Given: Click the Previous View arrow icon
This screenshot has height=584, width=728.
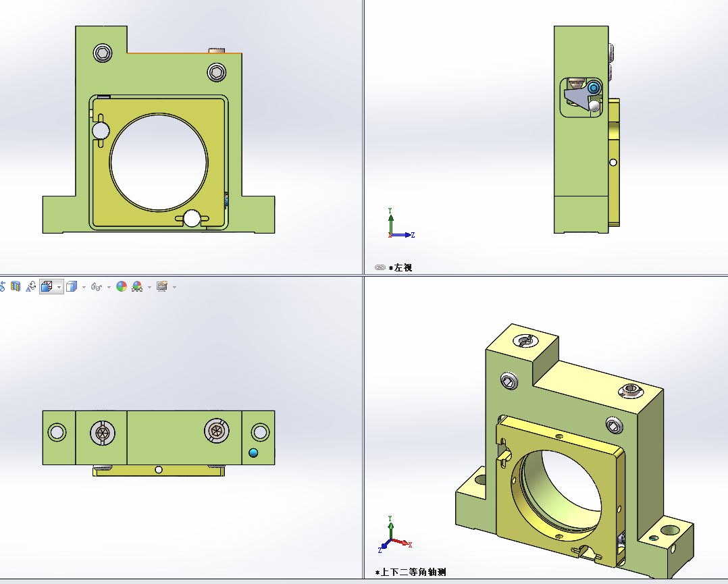Looking at the screenshot, I should pos(2,286).
